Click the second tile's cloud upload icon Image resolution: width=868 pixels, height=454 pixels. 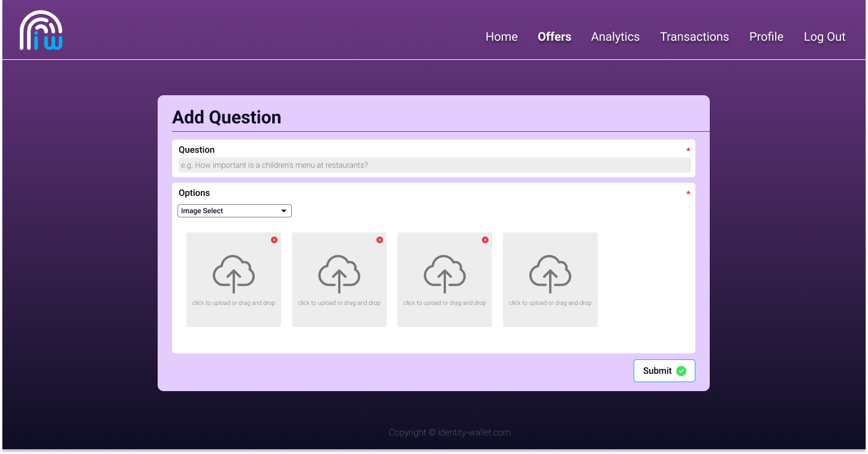click(339, 274)
